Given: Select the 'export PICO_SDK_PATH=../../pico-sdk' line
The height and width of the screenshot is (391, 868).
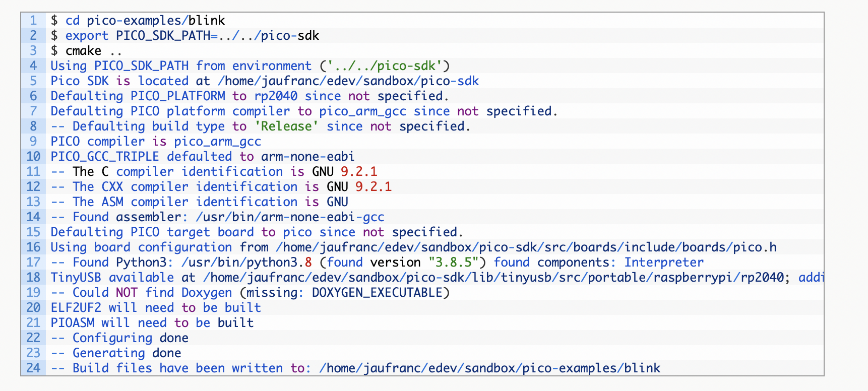Looking at the screenshot, I should pyautogui.click(x=185, y=36).
